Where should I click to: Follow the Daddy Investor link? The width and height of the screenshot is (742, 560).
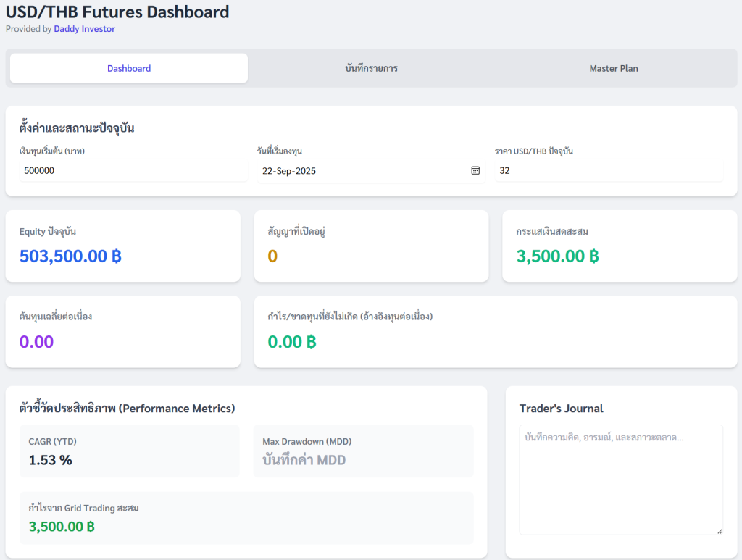[84, 29]
